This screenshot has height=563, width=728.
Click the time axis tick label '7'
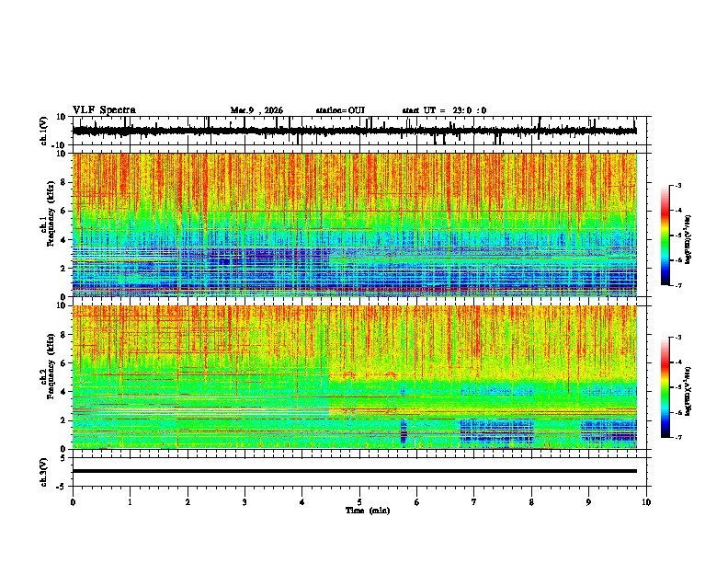pyautogui.click(x=474, y=502)
